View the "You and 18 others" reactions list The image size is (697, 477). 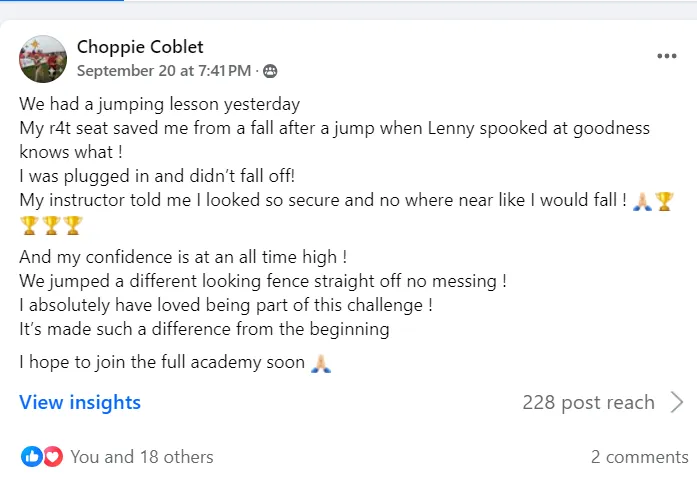point(142,457)
